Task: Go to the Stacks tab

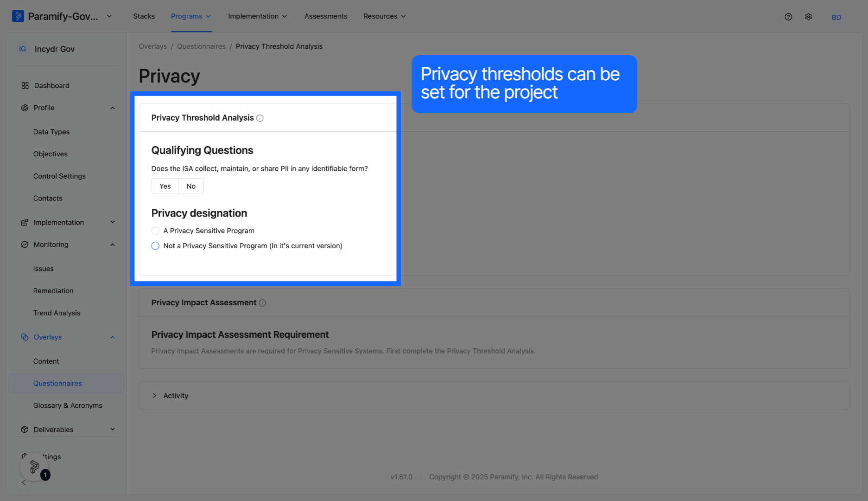Action: coord(144,16)
